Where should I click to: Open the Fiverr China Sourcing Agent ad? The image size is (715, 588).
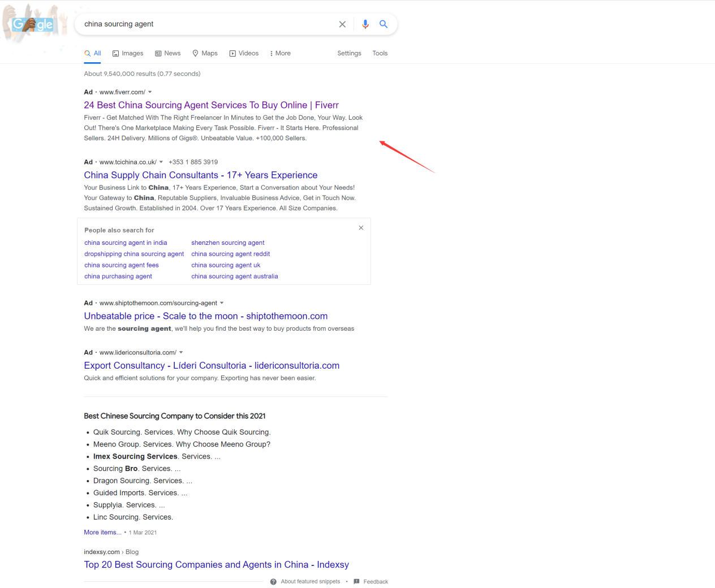click(x=211, y=105)
